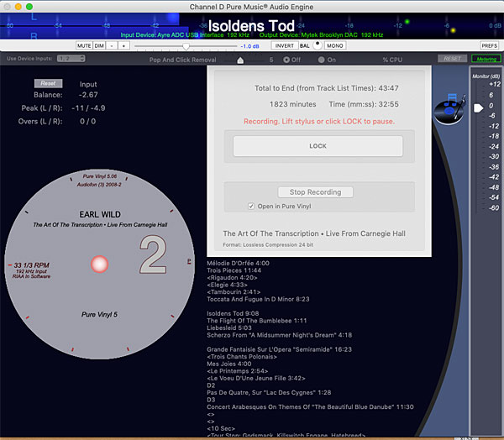Click track '<Elegie 4:33>'
This screenshot has height=440, width=504.
point(228,285)
